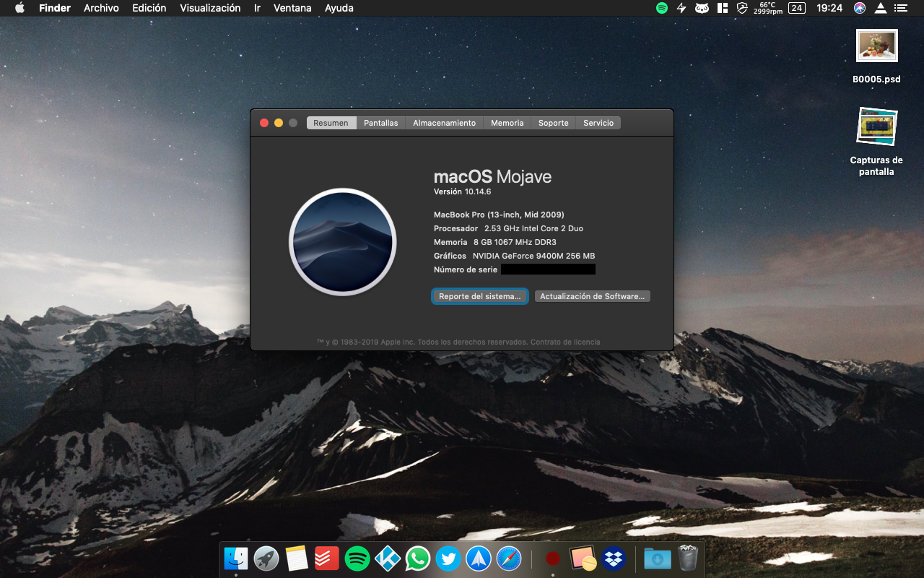Minimize the About This Mac window
Viewport: 924px width, 578px height.
tap(279, 123)
